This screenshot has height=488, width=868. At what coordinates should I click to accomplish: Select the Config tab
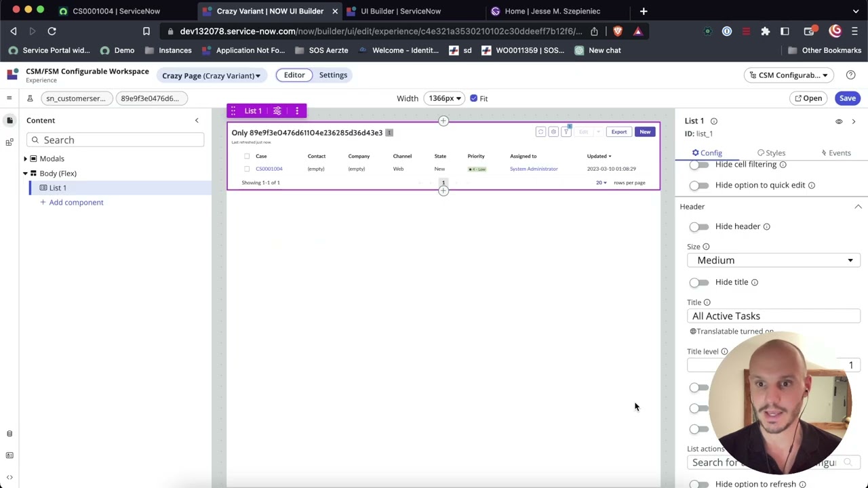pyautogui.click(x=707, y=153)
